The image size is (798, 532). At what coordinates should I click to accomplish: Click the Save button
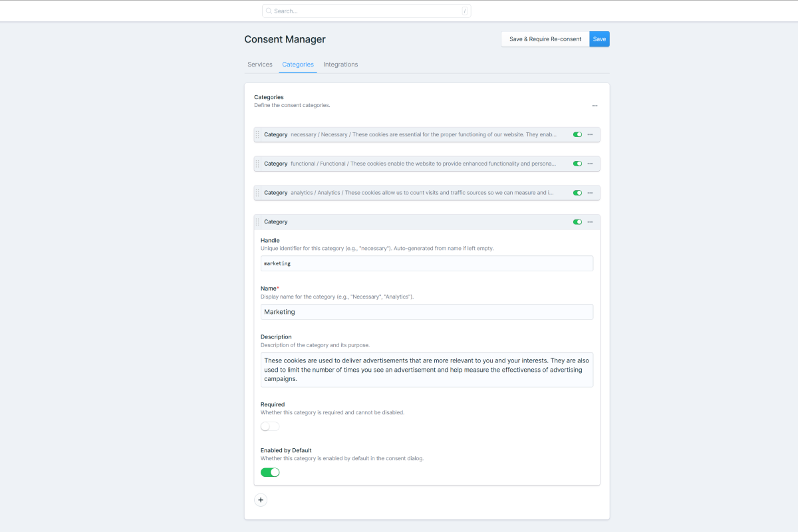(599, 39)
